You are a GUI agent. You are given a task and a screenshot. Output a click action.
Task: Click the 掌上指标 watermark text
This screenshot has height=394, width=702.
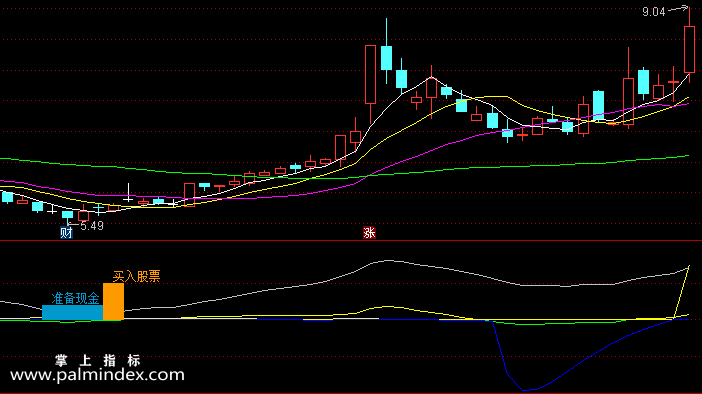(98, 360)
